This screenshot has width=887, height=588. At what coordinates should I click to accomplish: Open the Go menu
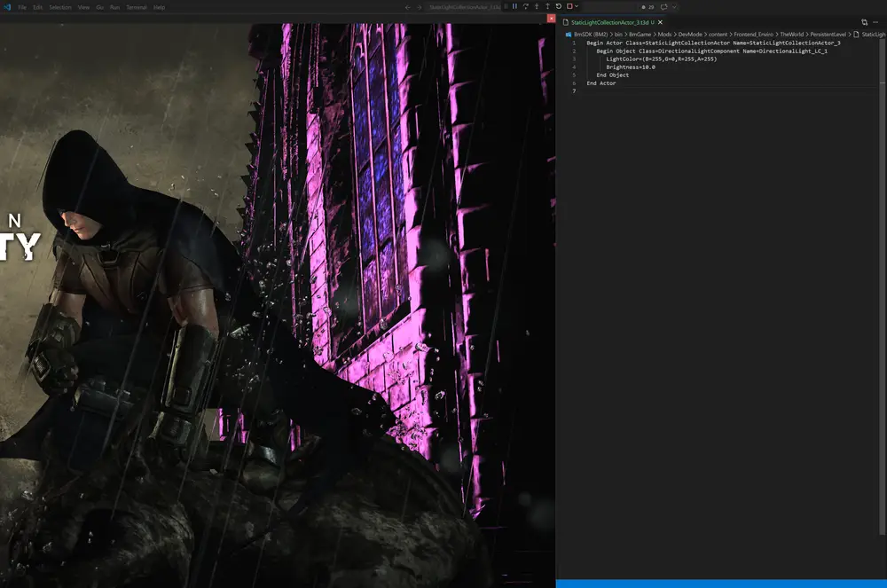(x=99, y=7)
